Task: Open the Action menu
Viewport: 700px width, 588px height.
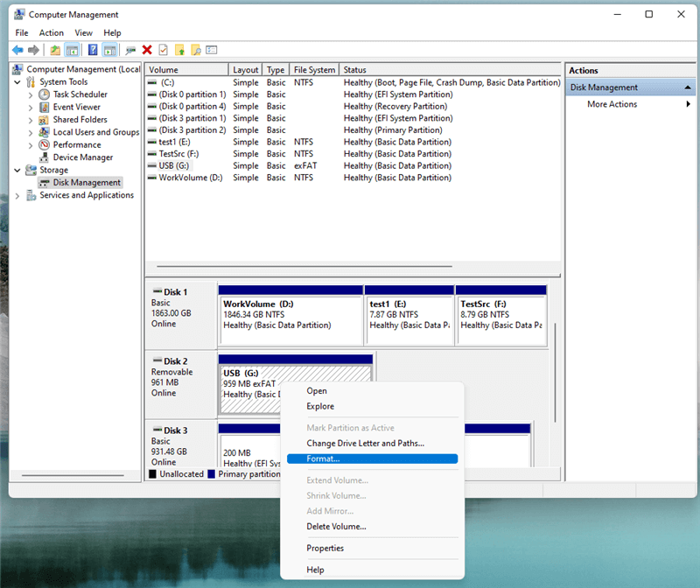Action: pos(51,32)
